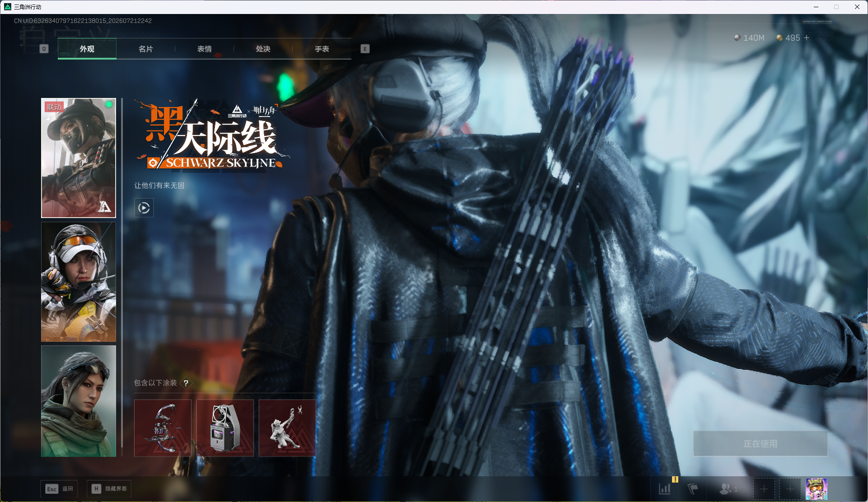Open the help question mark beside 包含以下涂装
868x502 pixels.
click(186, 383)
